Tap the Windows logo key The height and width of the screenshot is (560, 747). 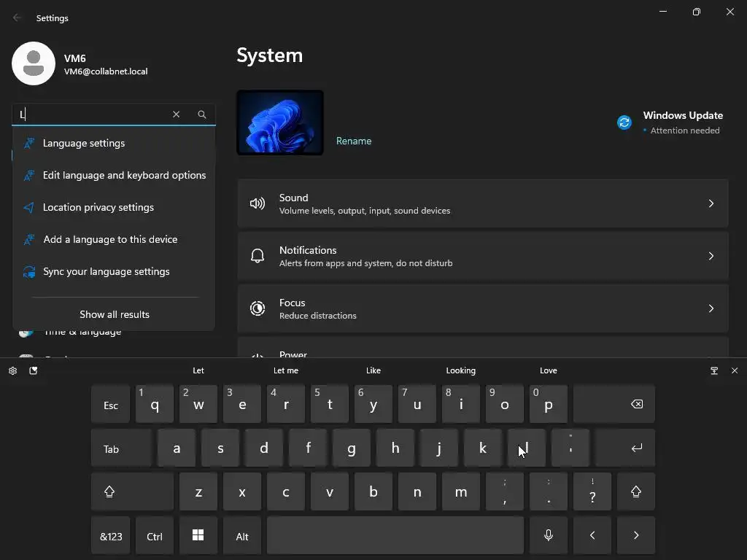pyautogui.click(x=198, y=536)
